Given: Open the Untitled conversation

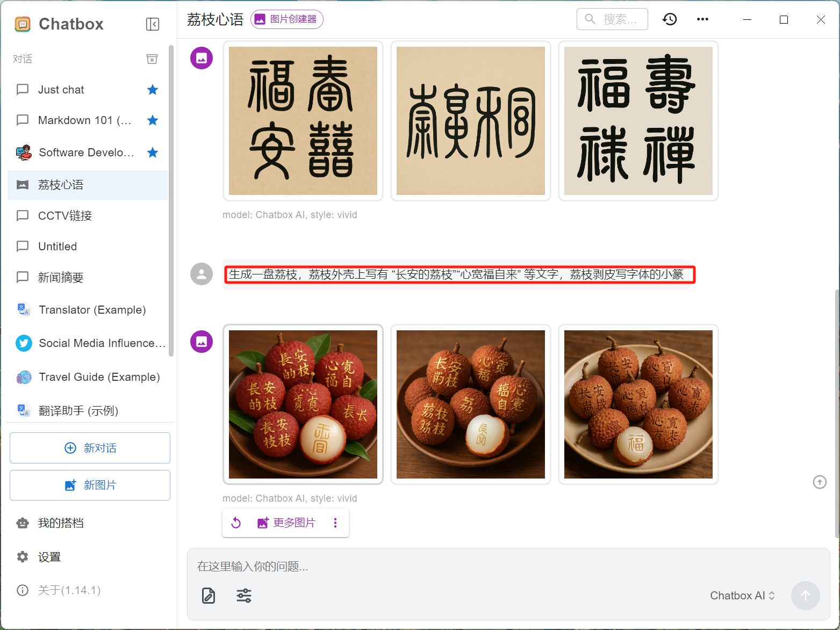Looking at the screenshot, I should 88,247.
